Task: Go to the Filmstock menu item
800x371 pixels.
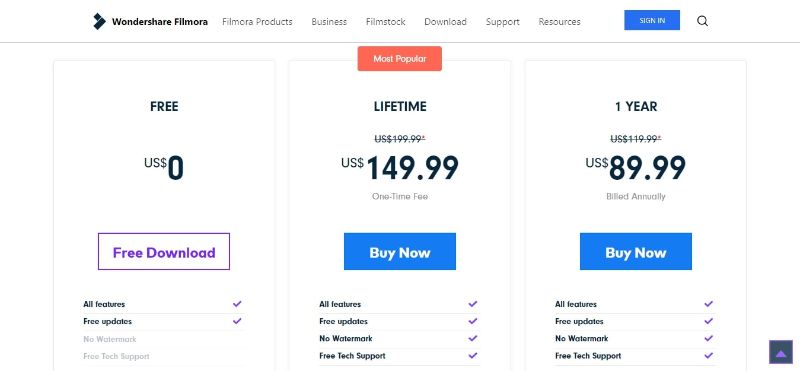Action: click(x=386, y=21)
